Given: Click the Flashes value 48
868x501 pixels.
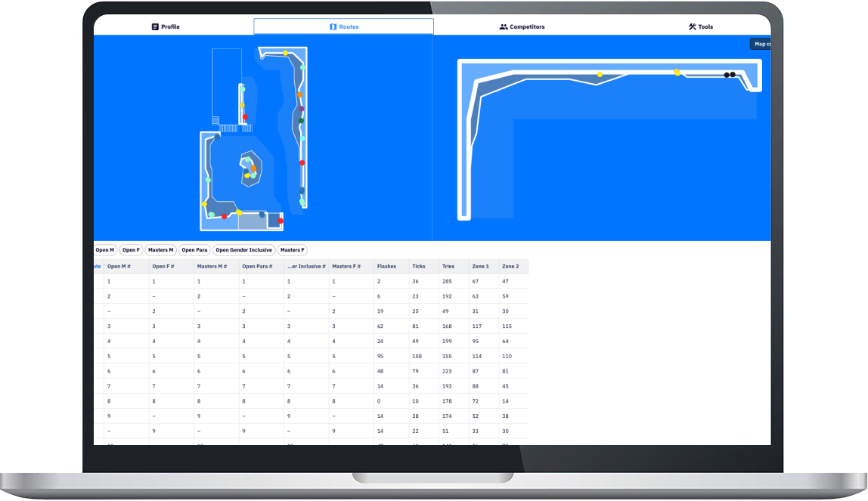Looking at the screenshot, I should (x=380, y=371).
